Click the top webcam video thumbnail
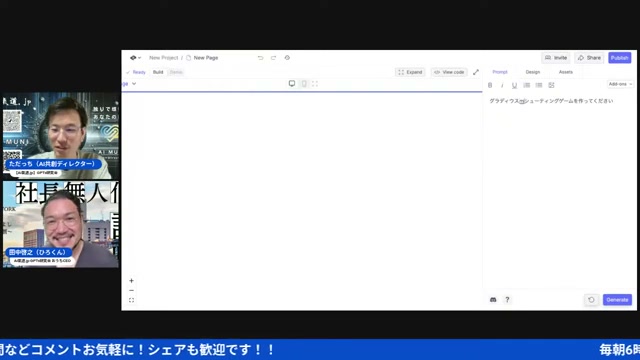 [61, 136]
